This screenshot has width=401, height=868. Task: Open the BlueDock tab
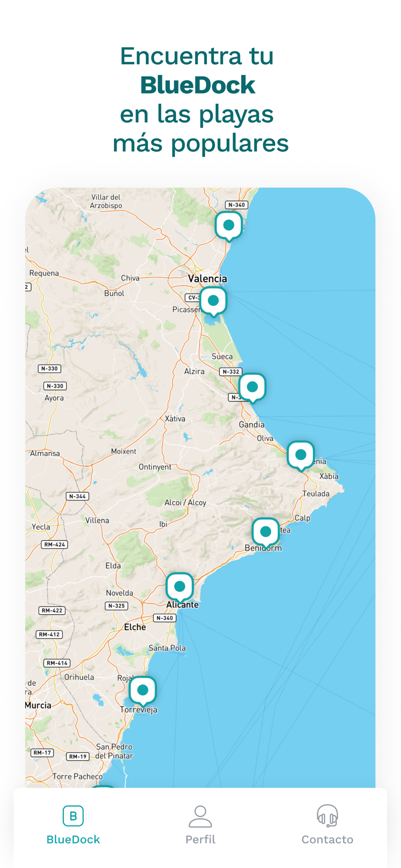pyautogui.click(x=73, y=825)
